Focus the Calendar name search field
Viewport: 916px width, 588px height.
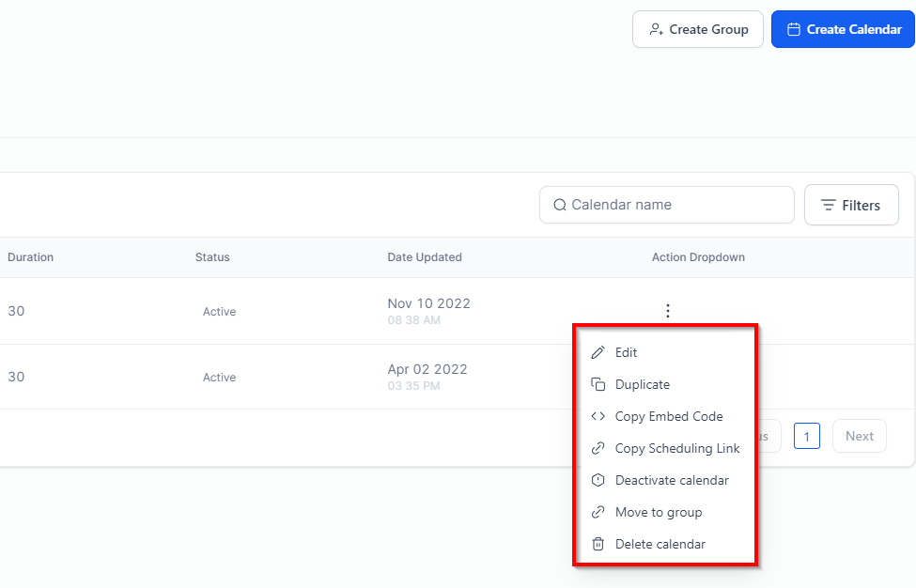coord(666,205)
